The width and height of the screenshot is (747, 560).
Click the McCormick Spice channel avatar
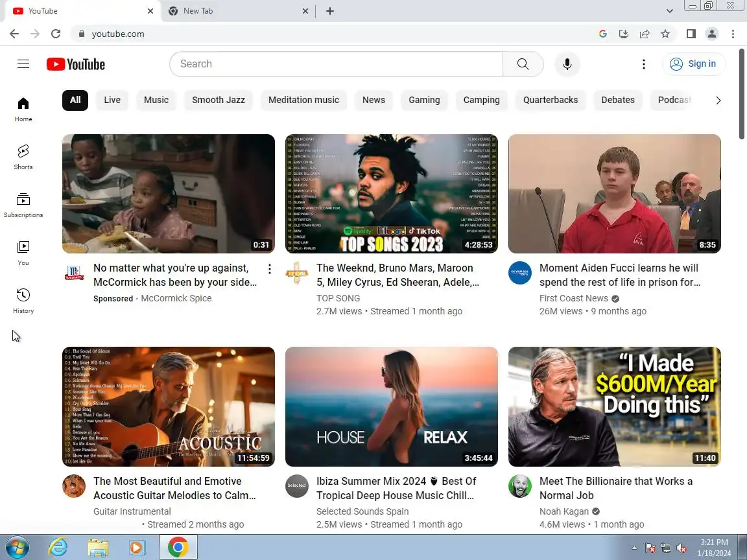click(x=74, y=273)
